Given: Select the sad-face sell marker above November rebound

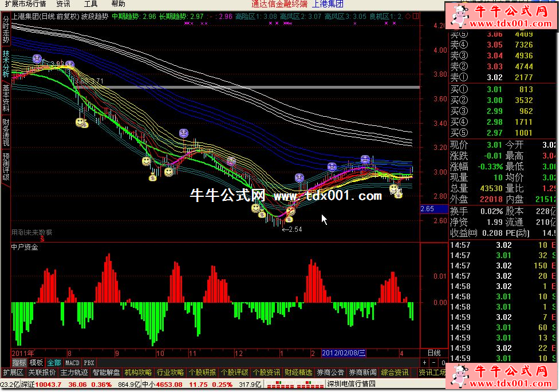Looking at the screenshot, I should coord(184,133).
